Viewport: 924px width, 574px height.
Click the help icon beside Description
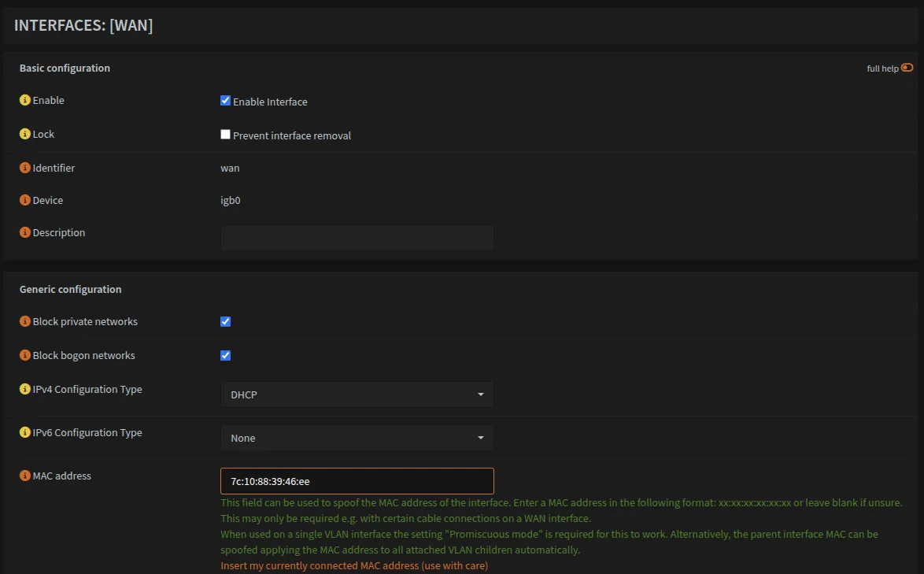point(25,233)
